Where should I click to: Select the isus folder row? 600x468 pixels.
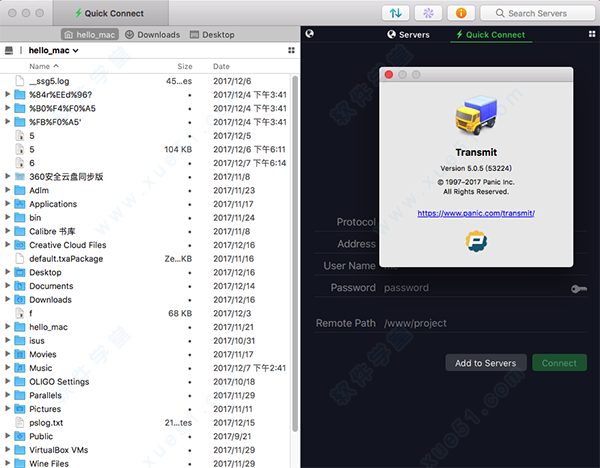145,341
